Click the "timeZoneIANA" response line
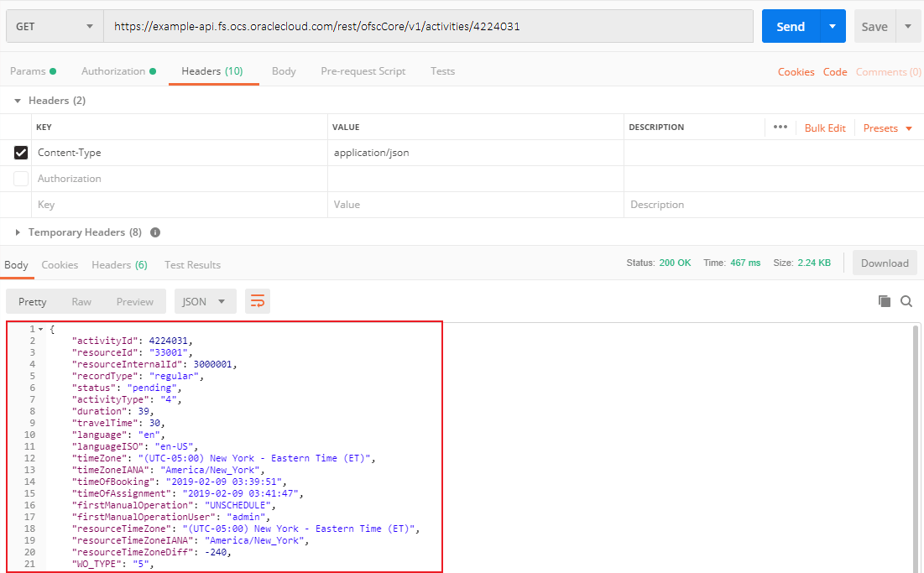The width and height of the screenshot is (924, 573). tap(168, 471)
